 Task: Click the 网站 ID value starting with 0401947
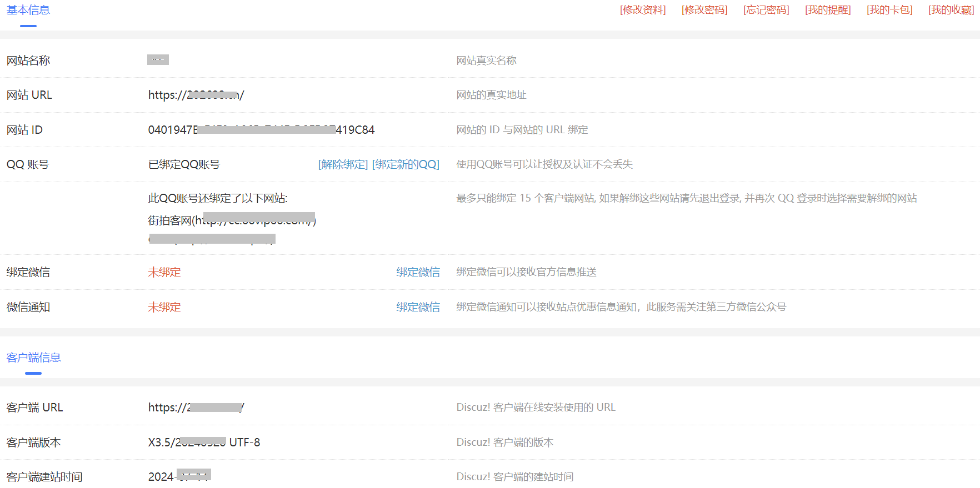click(x=261, y=130)
